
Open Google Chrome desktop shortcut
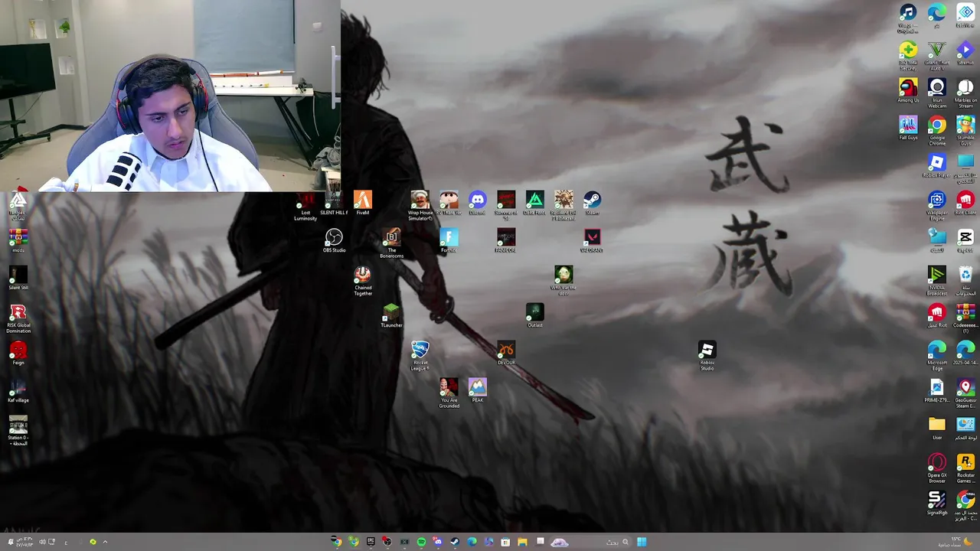pyautogui.click(x=937, y=131)
